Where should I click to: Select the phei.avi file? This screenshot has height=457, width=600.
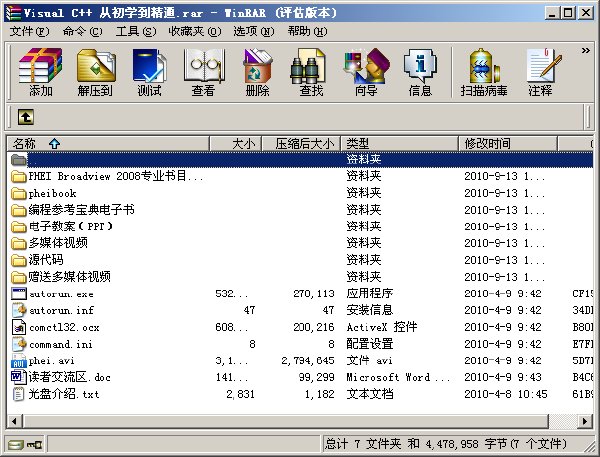tap(300, 361)
